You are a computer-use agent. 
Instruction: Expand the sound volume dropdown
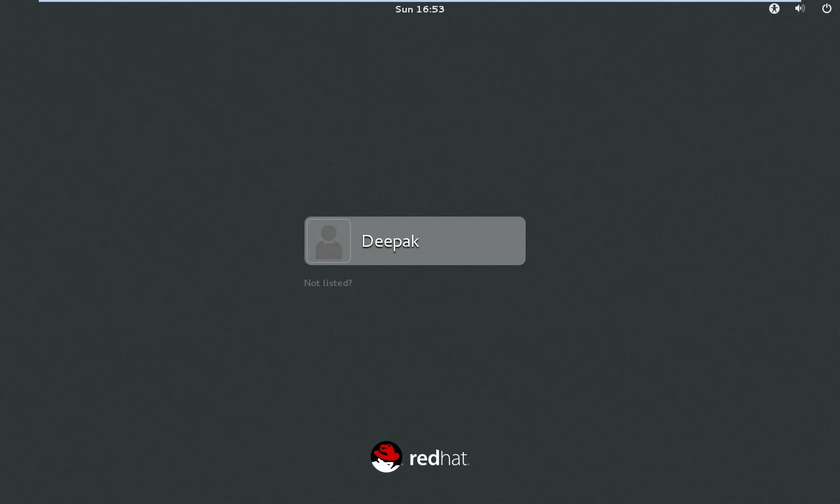click(799, 9)
